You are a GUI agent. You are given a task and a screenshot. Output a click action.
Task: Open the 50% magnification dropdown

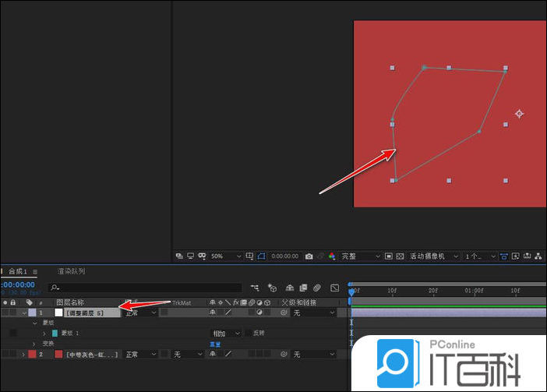click(x=222, y=256)
